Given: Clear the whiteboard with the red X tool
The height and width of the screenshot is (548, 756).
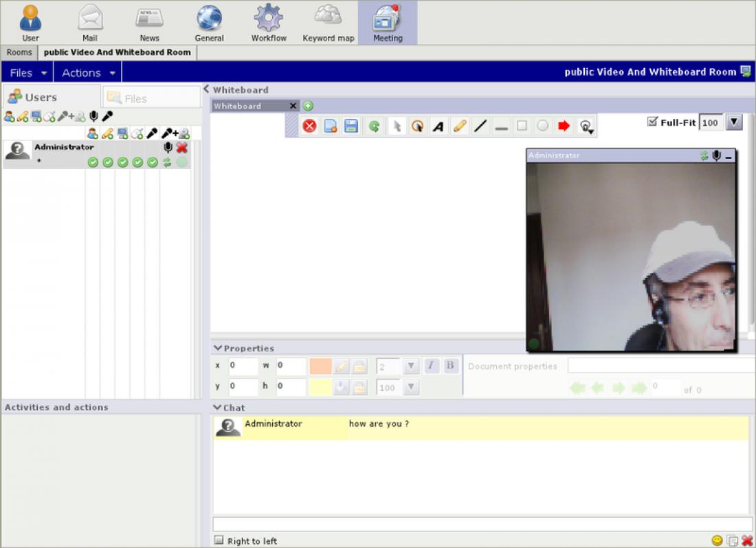Looking at the screenshot, I should click(309, 126).
